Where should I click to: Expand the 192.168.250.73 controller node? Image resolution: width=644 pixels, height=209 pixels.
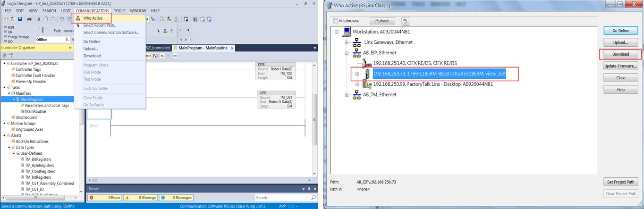click(357, 74)
